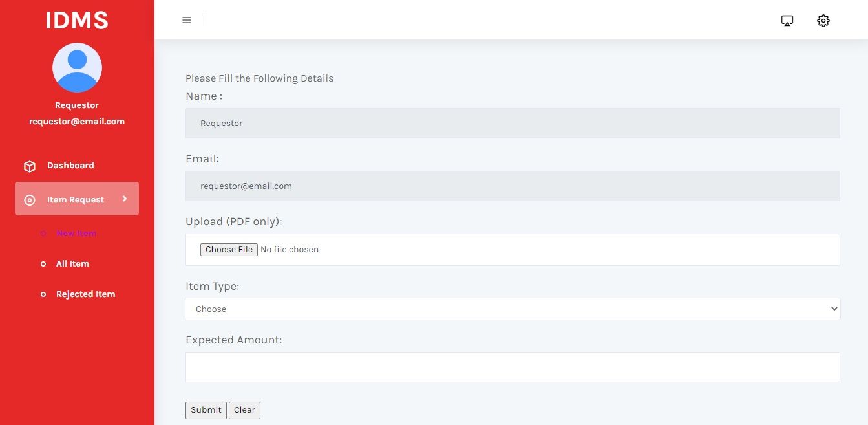
Task: Click the bullet circle beside New Item
Action: 43,234
